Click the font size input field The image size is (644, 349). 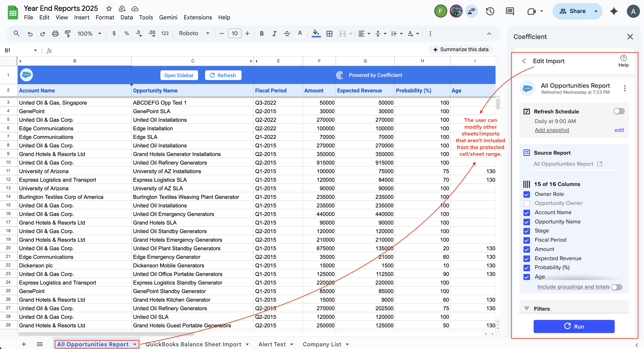click(x=234, y=33)
